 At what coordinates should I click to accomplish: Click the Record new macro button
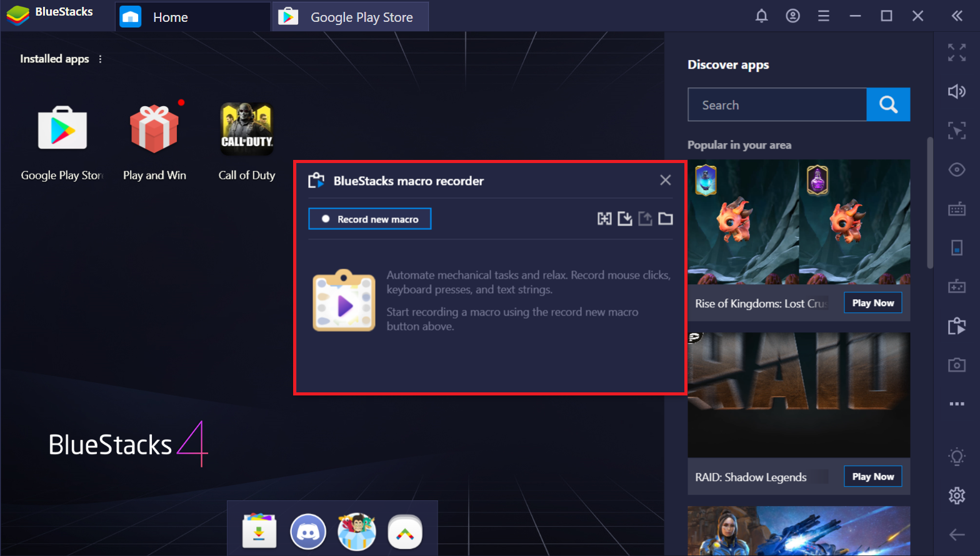coord(370,219)
